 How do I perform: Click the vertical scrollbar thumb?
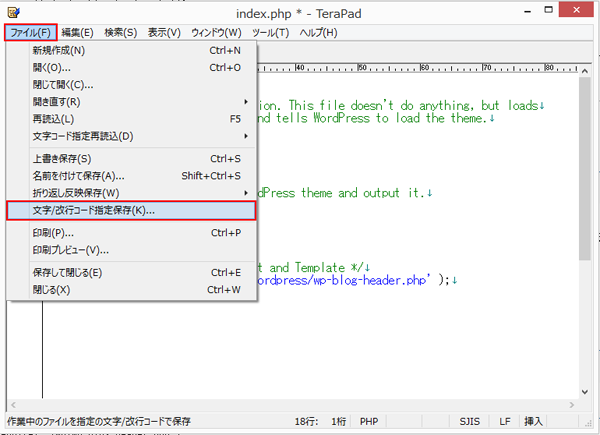(585, 169)
